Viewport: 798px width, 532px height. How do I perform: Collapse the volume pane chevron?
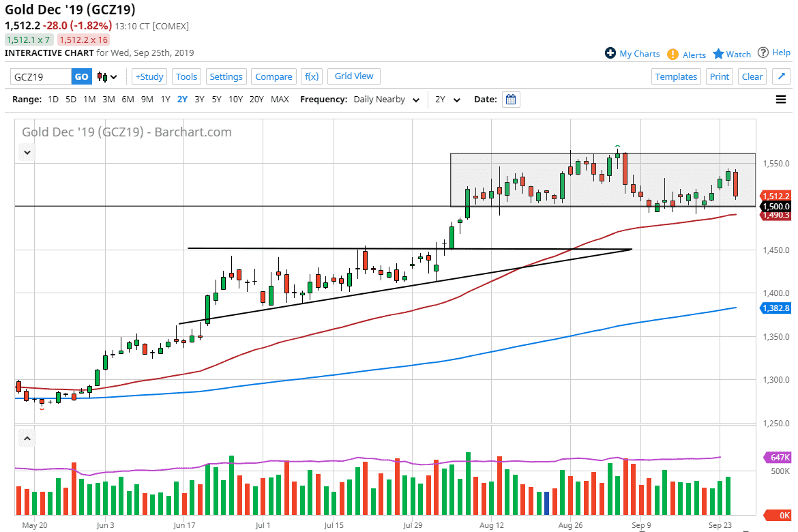27,438
